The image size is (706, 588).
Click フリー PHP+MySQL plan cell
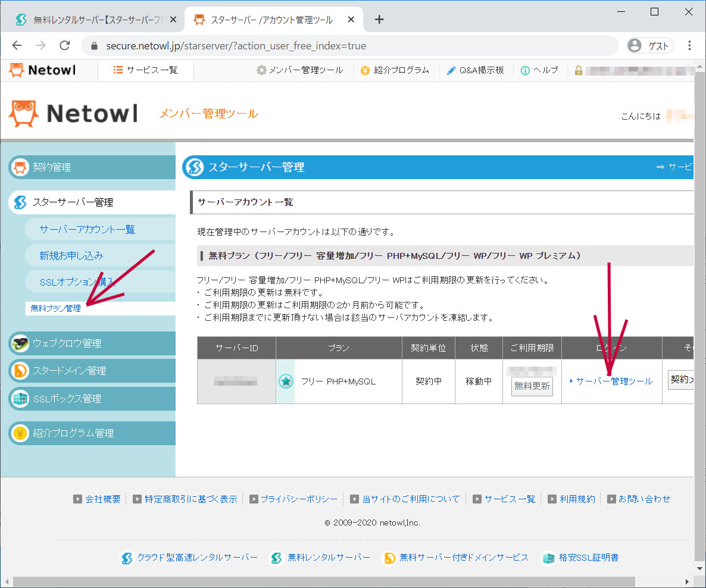(338, 381)
